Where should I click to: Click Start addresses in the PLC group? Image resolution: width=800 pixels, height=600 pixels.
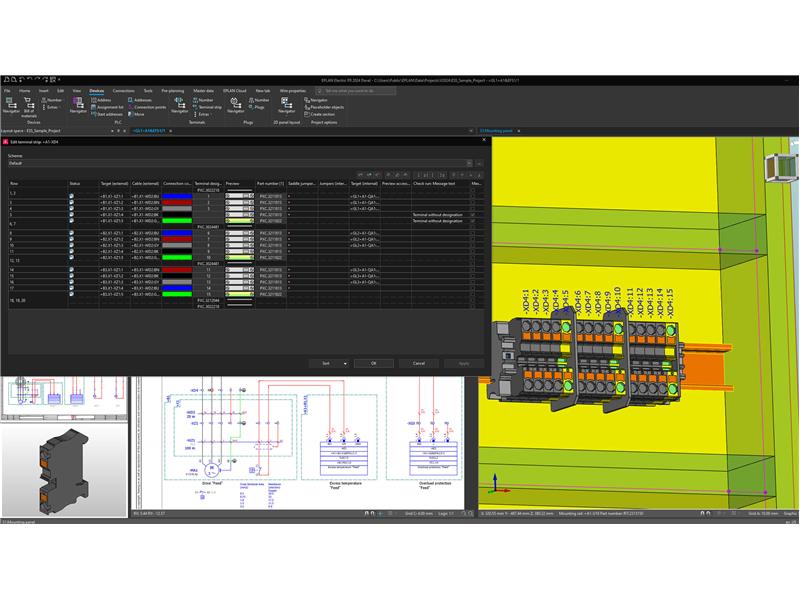pyautogui.click(x=107, y=114)
